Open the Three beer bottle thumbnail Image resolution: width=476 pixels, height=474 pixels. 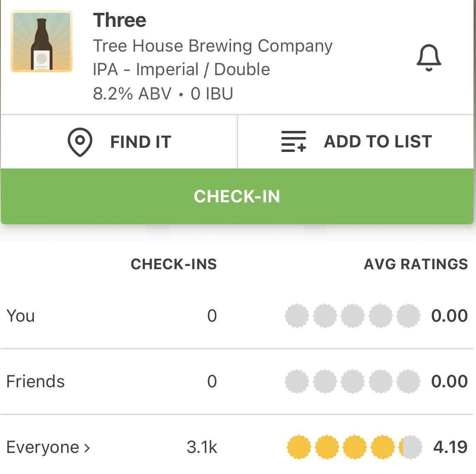click(42, 42)
